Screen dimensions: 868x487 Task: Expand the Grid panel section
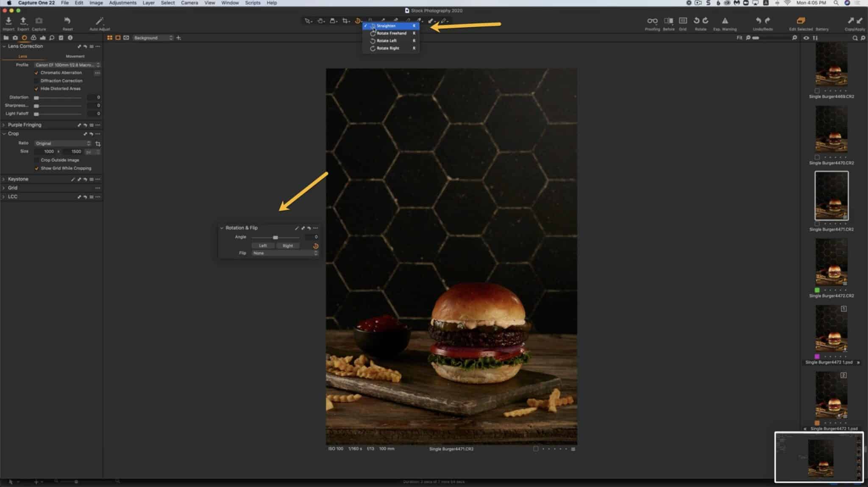(5, 188)
